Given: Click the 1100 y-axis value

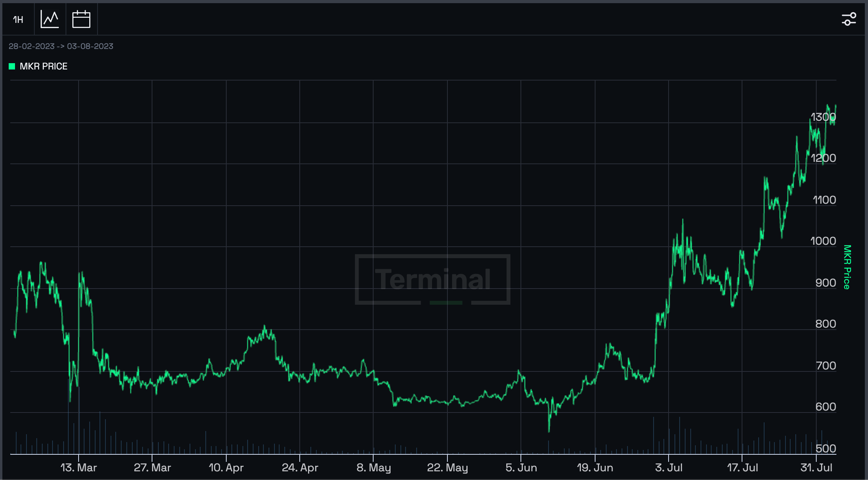Looking at the screenshot, I should coord(824,200).
